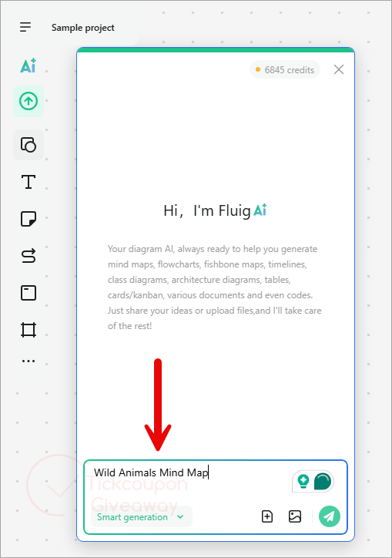Click the dark green bubble icon
The image size is (392, 558).
[x=323, y=482]
